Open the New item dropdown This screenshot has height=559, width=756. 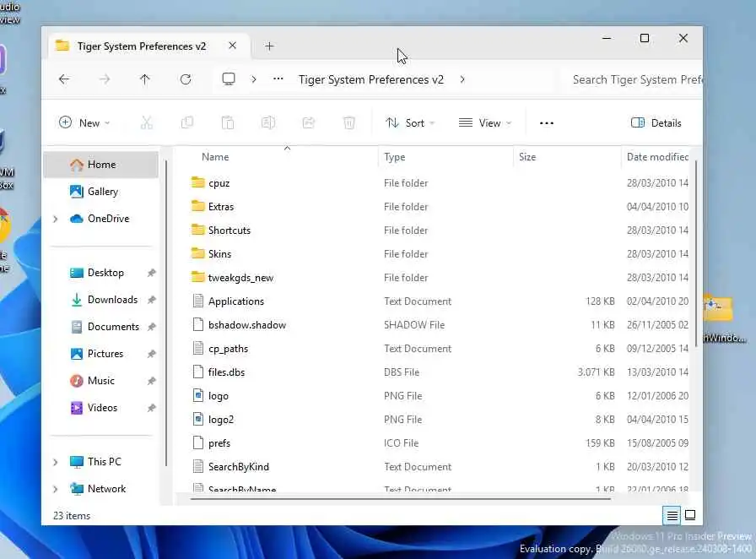(x=84, y=122)
